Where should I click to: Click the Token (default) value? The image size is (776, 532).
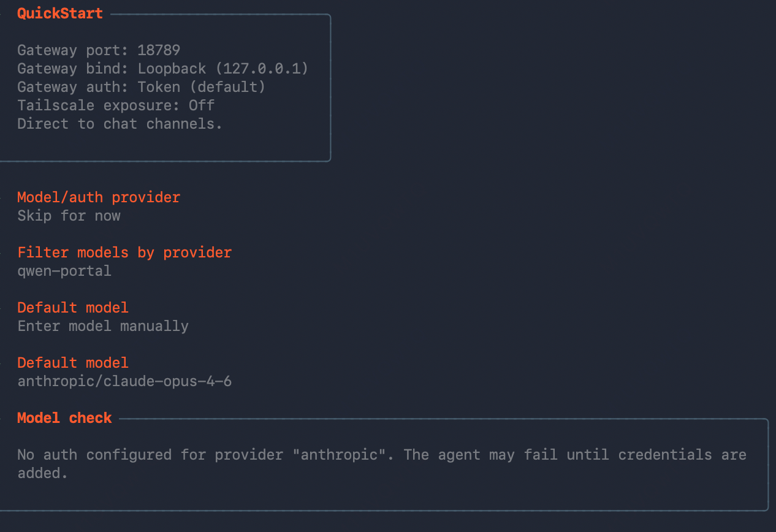pyautogui.click(x=202, y=87)
